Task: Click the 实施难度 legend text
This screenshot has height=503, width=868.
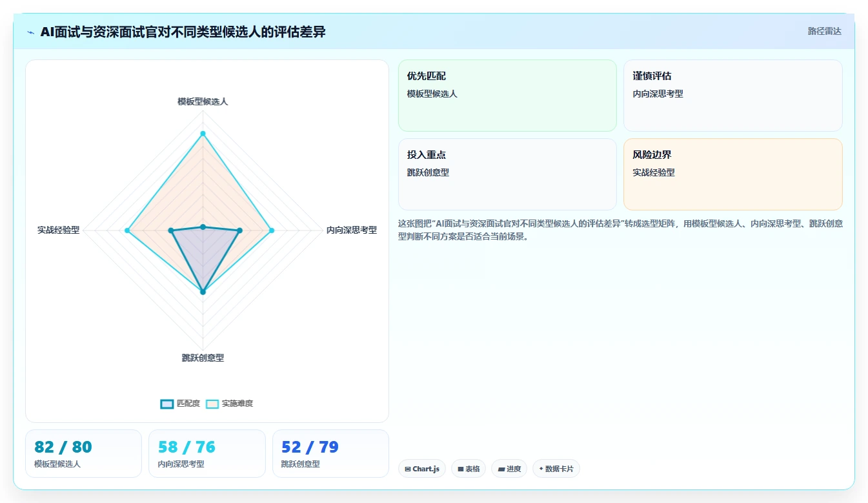Action: point(237,404)
